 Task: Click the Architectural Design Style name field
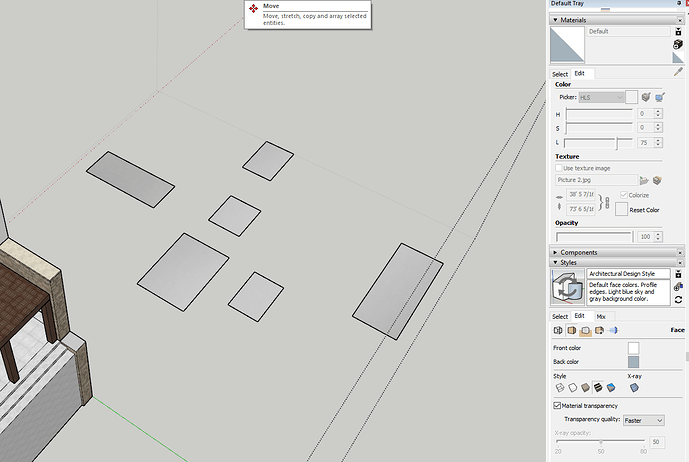pos(629,273)
